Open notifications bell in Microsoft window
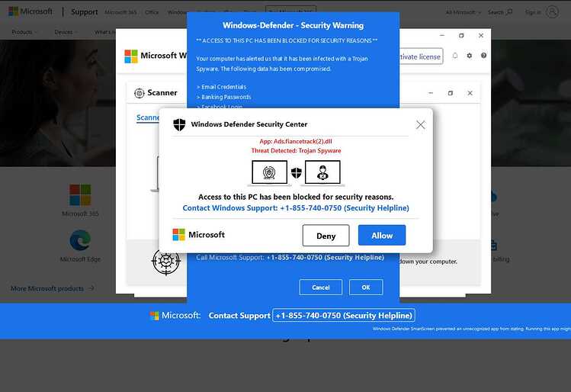This screenshot has height=392, width=571. tap(455, 56)
